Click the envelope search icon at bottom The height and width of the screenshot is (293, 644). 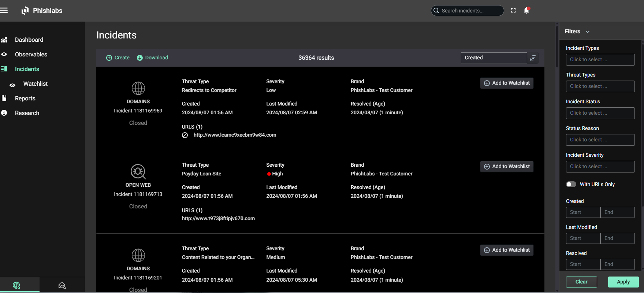tap(62, 285)
